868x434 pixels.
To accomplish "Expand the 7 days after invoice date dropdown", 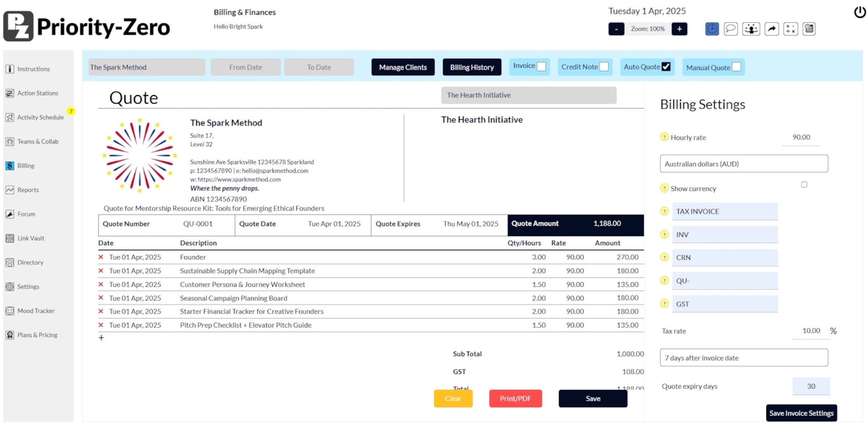I will 744,358.
